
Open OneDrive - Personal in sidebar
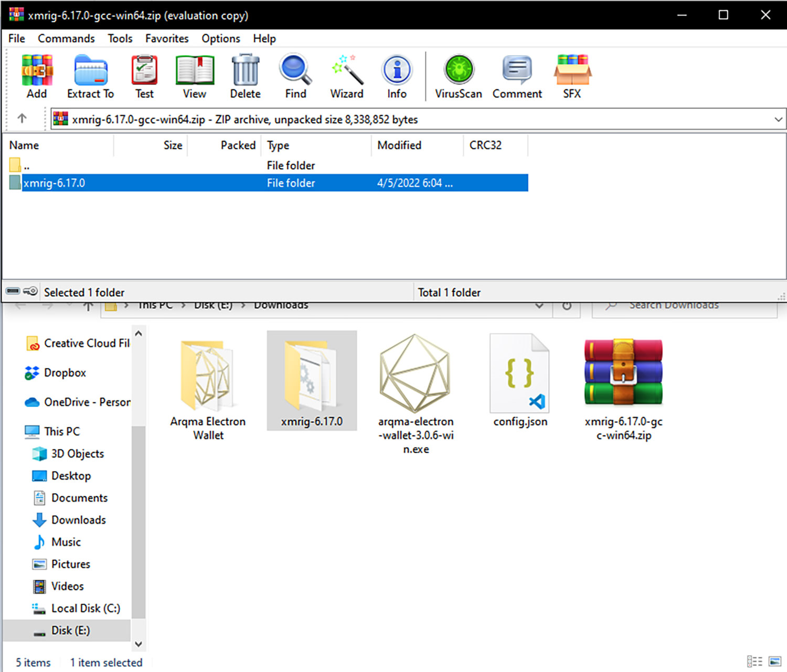78,402
